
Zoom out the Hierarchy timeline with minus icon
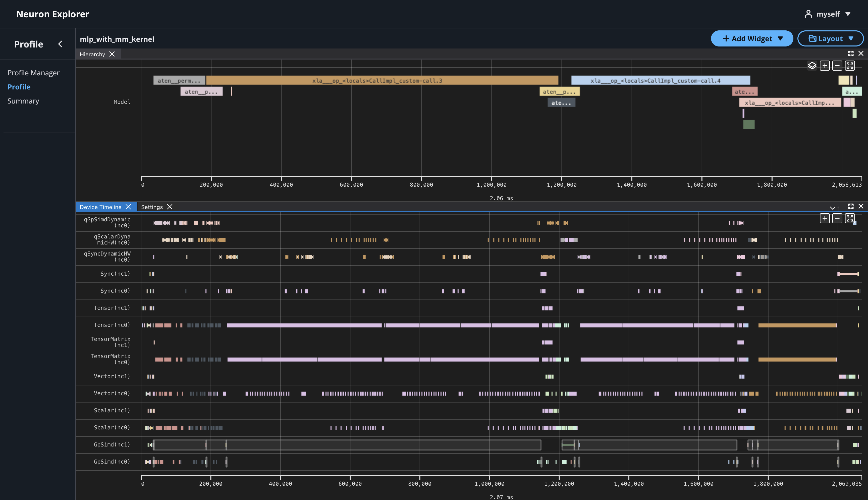coord(837,66)
